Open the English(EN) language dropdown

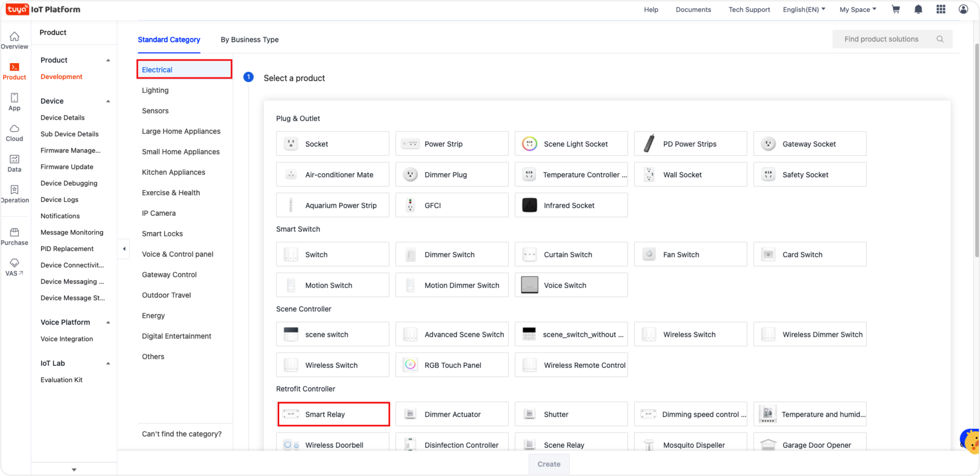pyautogui.click(x=803, y=9)
